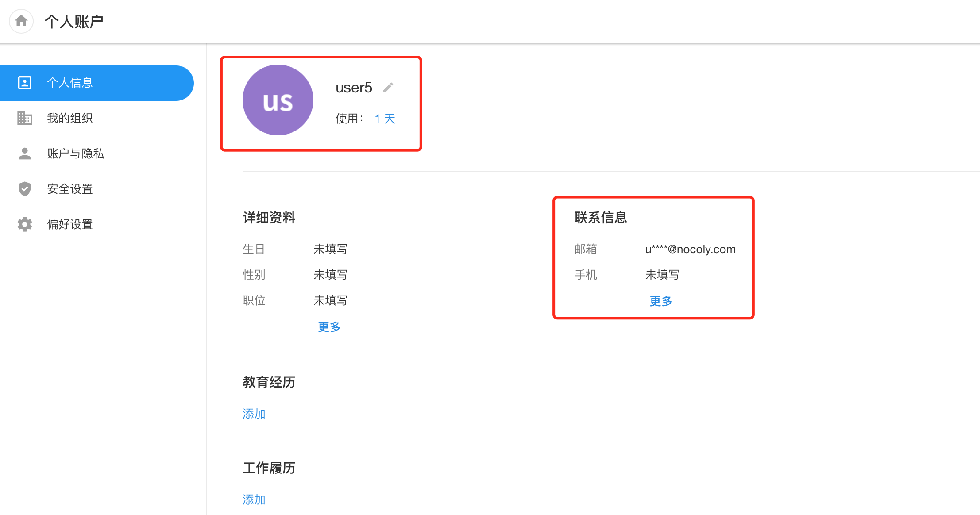Click the 个人账户 page title

point(74,21)
